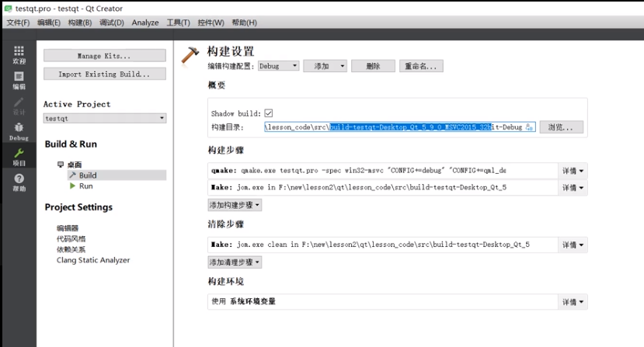The width and height of the screenshot is (644, 347).
Task: Click the hammer build settings icon
Action: pos(190,55)
